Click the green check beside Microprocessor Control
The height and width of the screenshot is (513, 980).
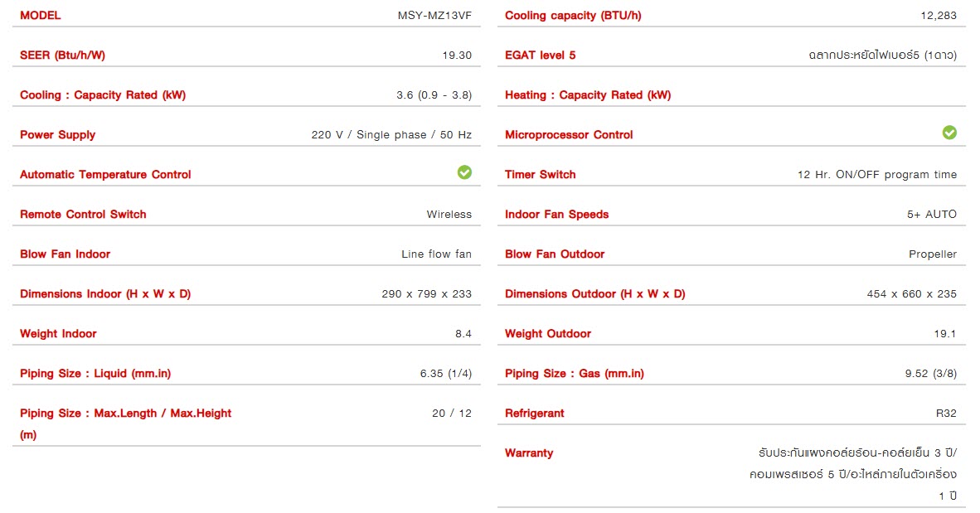(x=949, y=133)
